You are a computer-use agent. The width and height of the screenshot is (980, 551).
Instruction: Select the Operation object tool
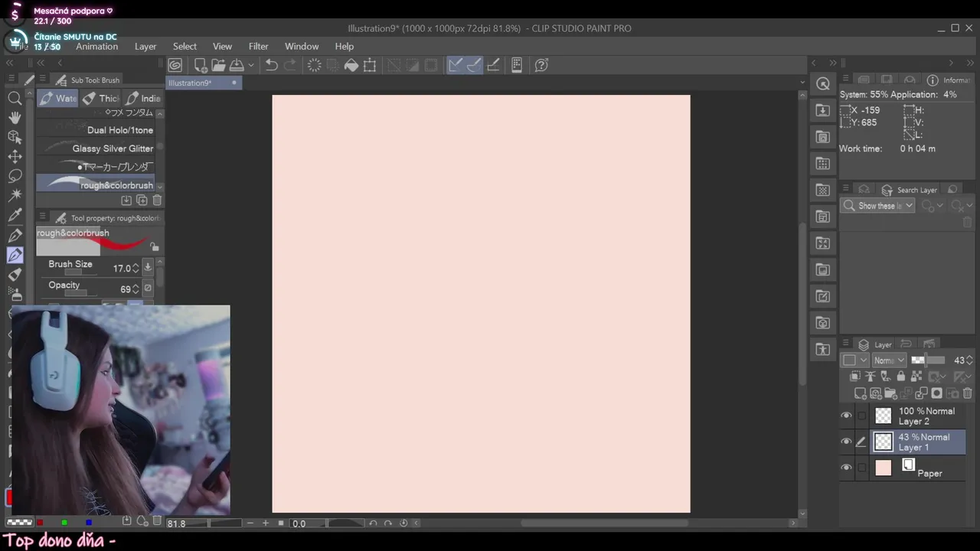coord(15,137)
